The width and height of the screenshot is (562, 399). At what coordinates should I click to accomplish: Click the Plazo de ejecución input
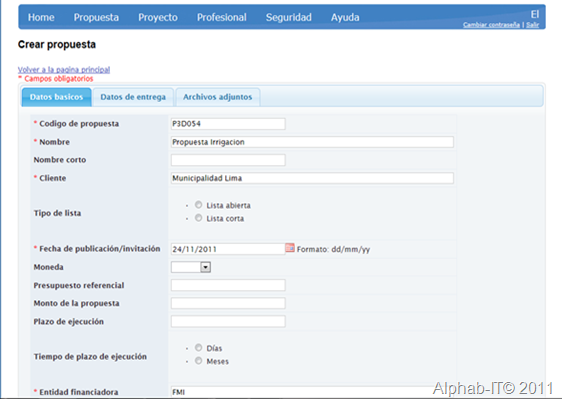[228, 321]
